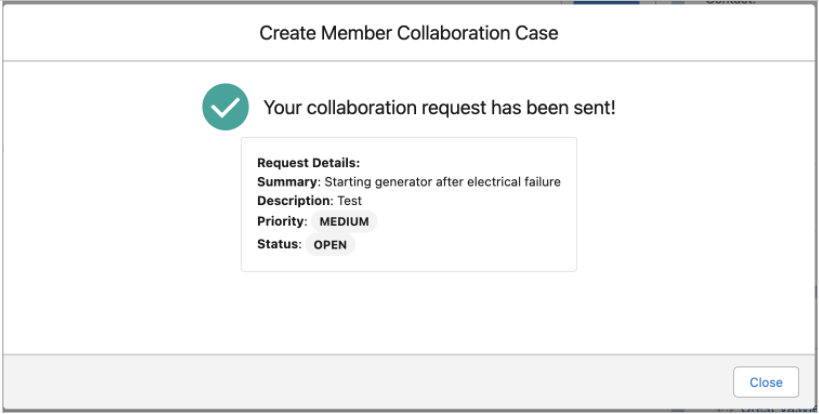The image size is (819, 414).
Task: Click the word 'Summary' in request details
Action: [x=288, y=182]
